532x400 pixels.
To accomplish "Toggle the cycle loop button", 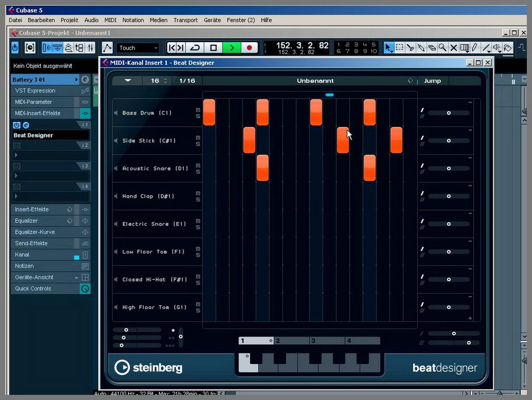I will [195, 48].
